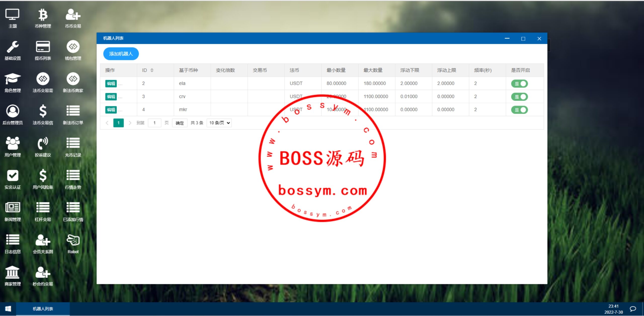Image resolution: width=644 pixels, height=316 pixels.
Task: Open 行情走势 list icon
Action: tap(73, 180)
